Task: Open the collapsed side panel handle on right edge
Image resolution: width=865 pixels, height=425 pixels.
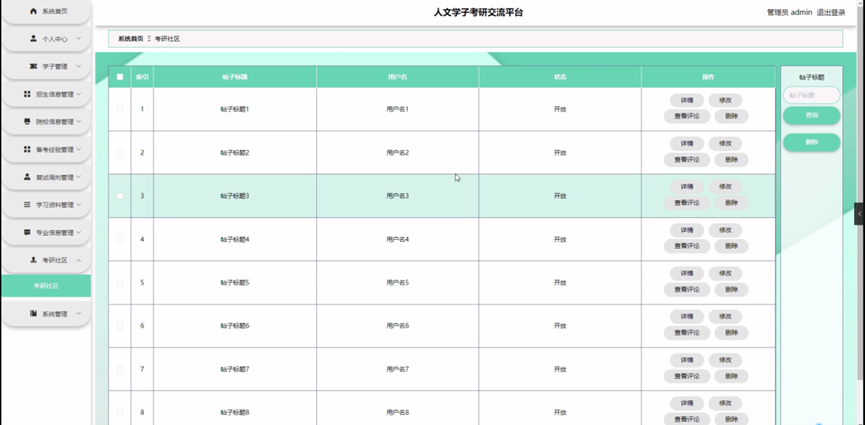Action: (x=859, y=214)
